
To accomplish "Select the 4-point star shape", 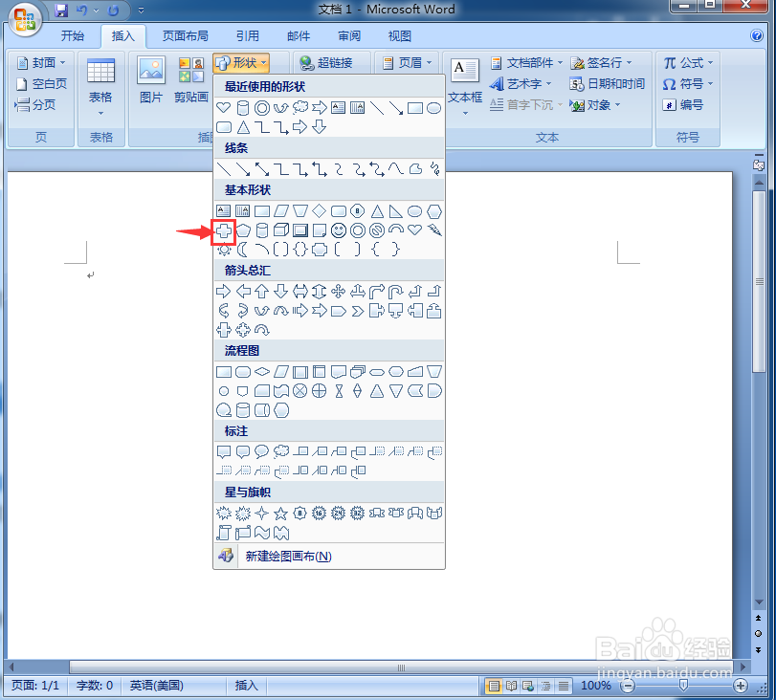I will click(262, 514).
